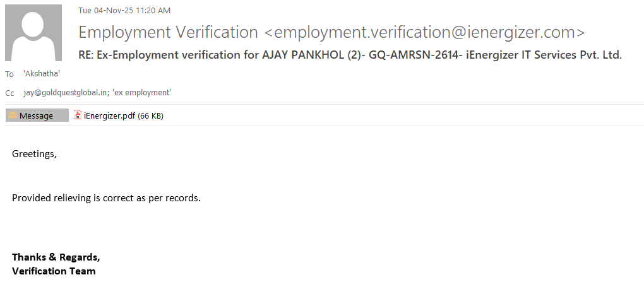Viewport: 644px width, 282px height.
Task: Place cursor on the Greetings line
Action: [34, 154]
